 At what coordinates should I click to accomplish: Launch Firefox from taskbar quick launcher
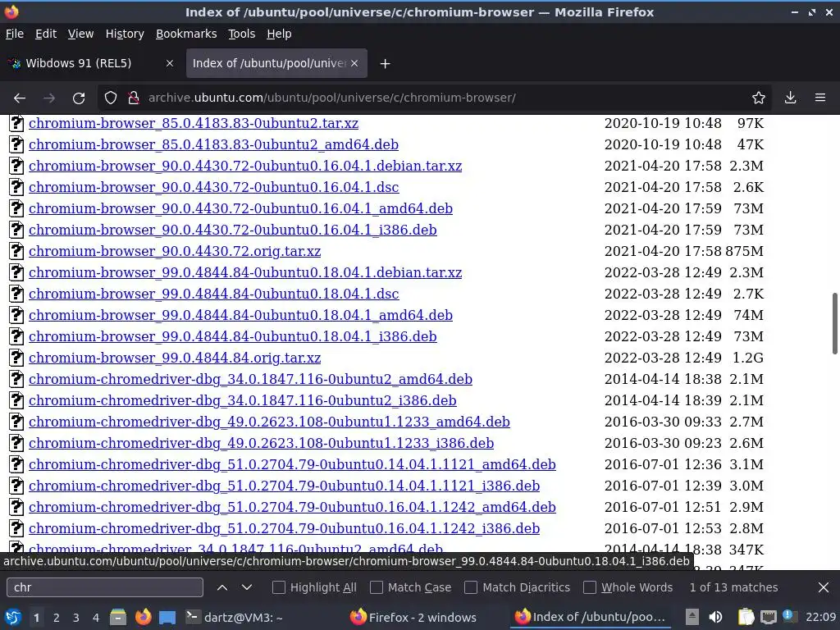pos(143,618)
